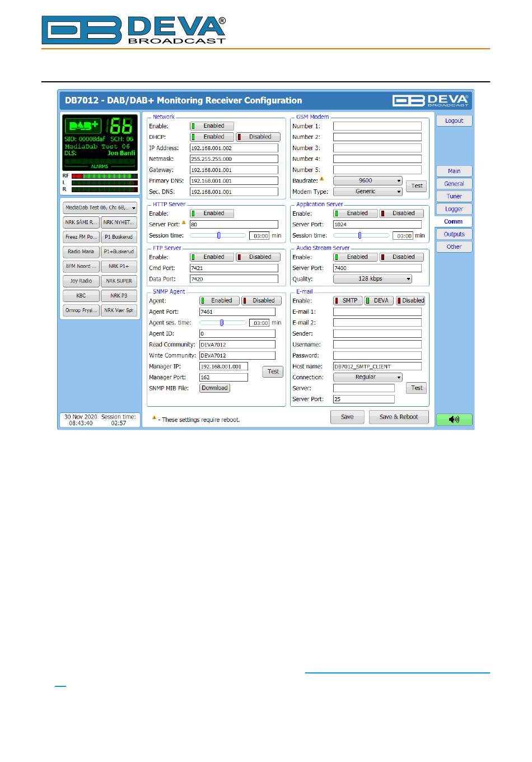
Task: Click the green speaker audio button
Action: coord(454,420)
